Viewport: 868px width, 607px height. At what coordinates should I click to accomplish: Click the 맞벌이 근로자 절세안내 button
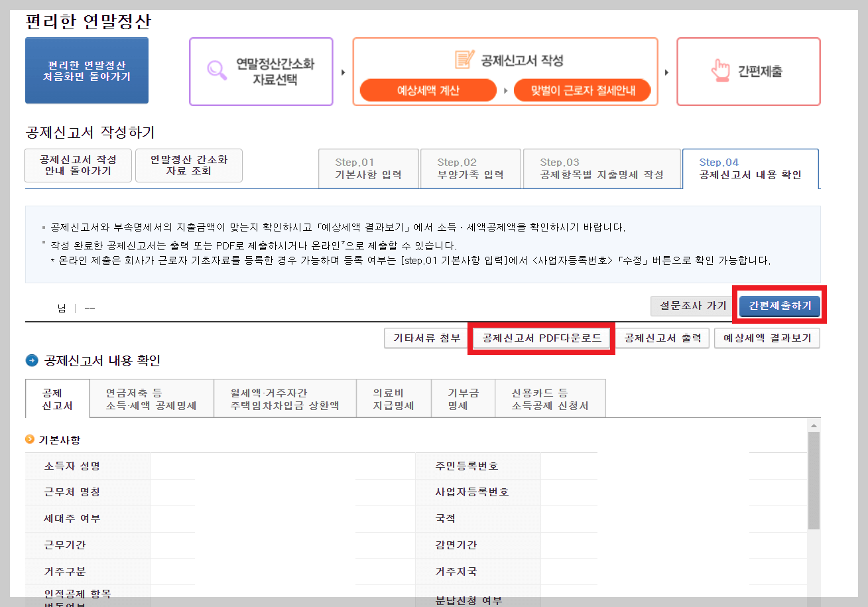(582, 90)
